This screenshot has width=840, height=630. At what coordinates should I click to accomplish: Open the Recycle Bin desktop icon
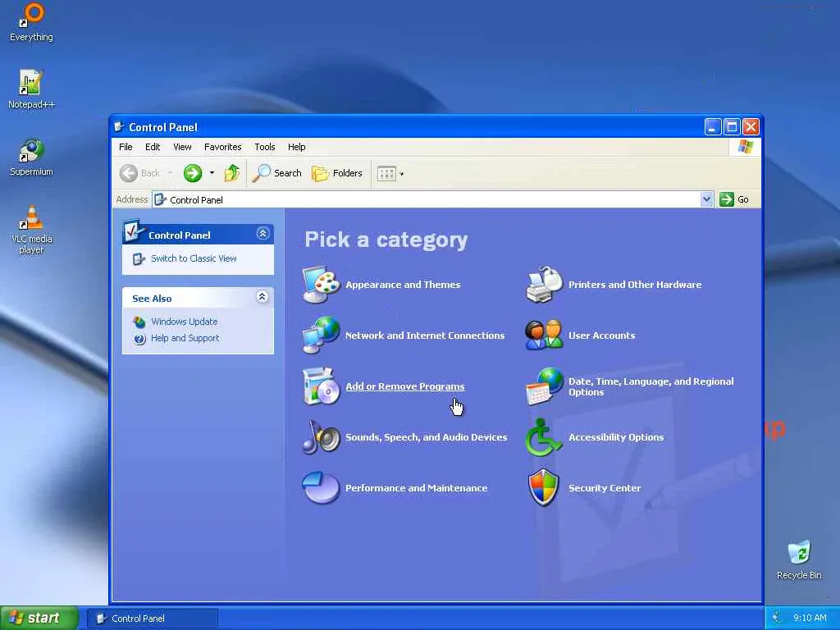pos(799,559)
